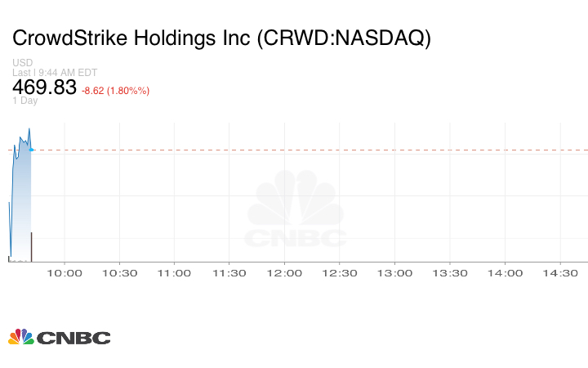
Task: Click the CrowdStrike Holdings Inc title
Action: tap(221, 38)
